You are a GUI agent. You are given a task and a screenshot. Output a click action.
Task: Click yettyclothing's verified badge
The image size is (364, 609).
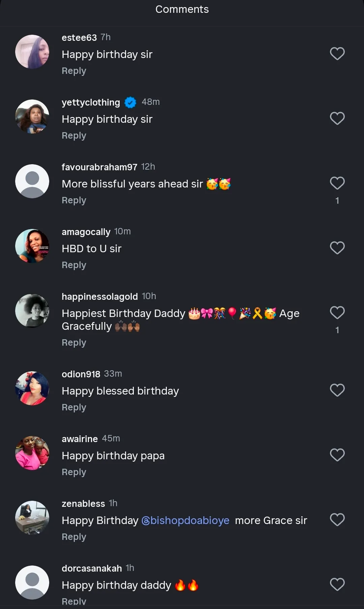pos(130,102)
